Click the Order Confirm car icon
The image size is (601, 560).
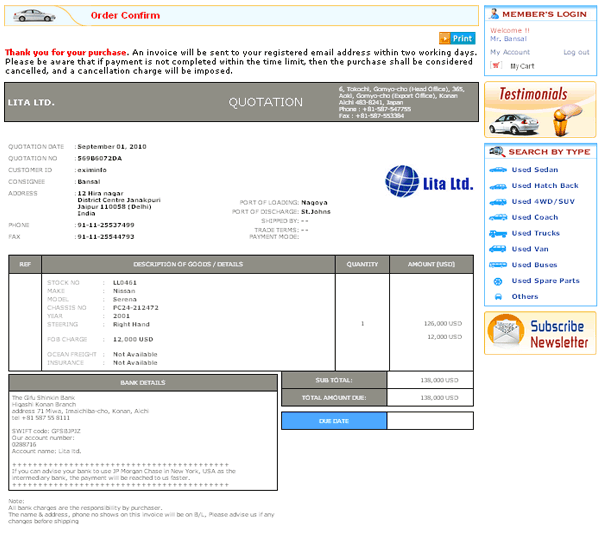(x=35, y=15)
